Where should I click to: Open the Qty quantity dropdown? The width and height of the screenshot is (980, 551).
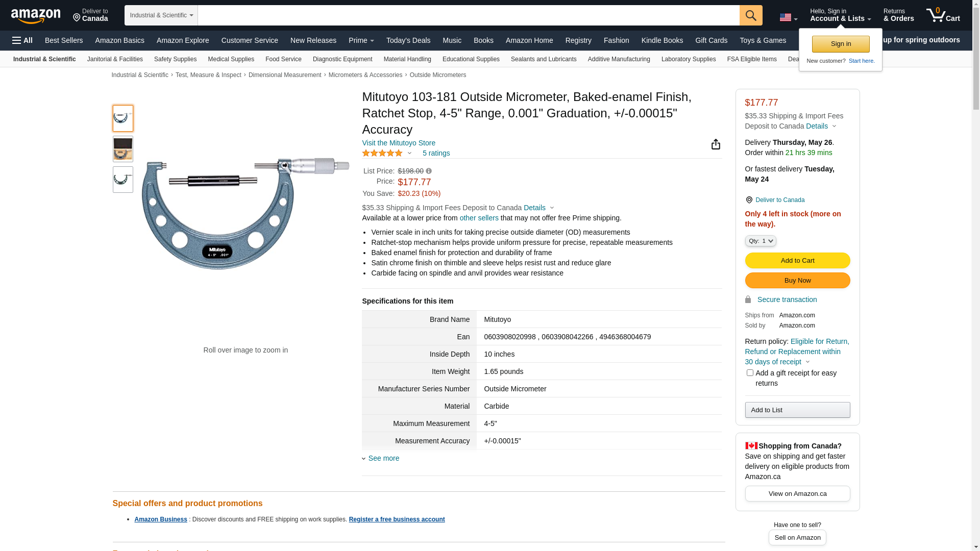coord(760,241)
